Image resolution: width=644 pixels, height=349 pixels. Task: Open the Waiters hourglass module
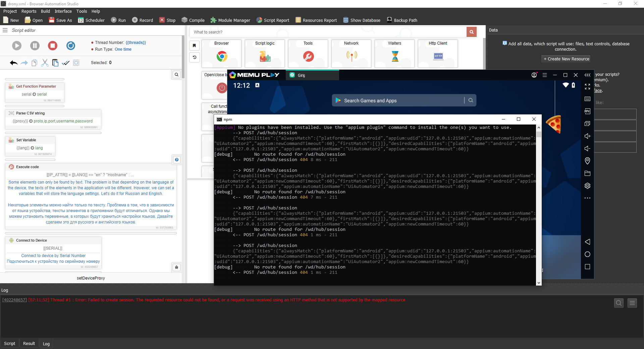click(395, 53)
